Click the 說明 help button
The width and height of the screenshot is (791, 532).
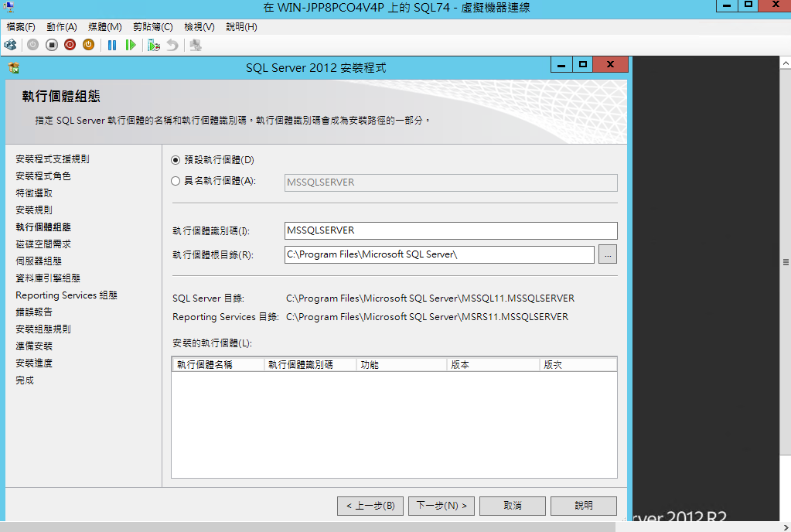(584, 506)
